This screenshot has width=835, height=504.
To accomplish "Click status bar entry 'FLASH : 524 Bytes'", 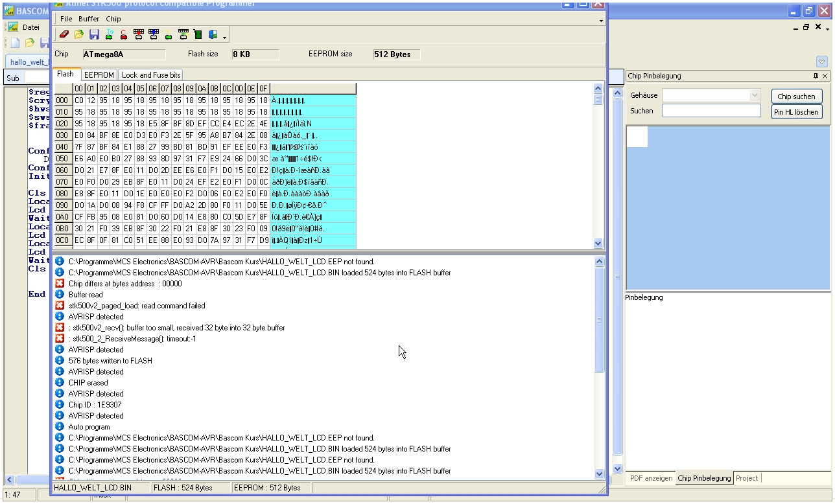I will tap(191, 487).
